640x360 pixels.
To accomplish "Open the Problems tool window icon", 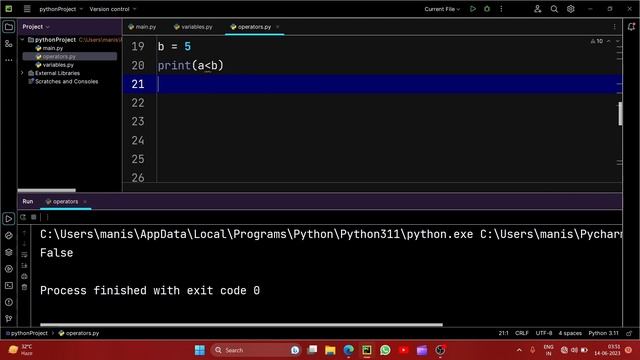I will [x=9, y=302].
